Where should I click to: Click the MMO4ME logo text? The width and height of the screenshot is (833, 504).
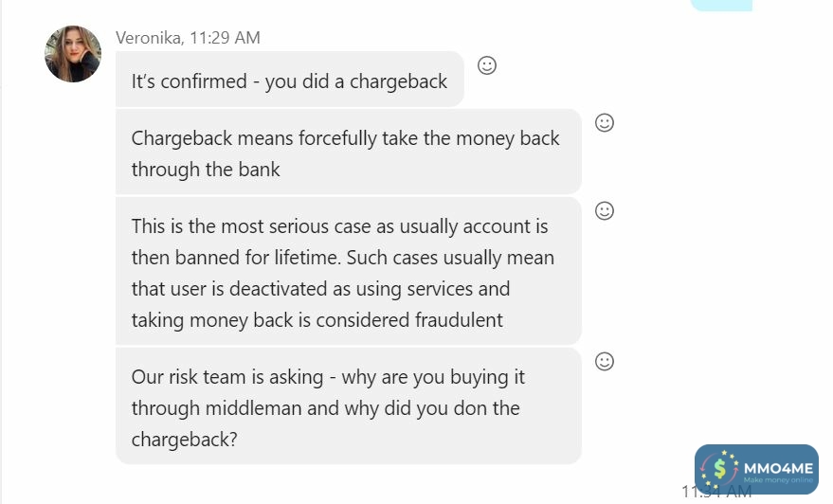[x=777, y=464]
